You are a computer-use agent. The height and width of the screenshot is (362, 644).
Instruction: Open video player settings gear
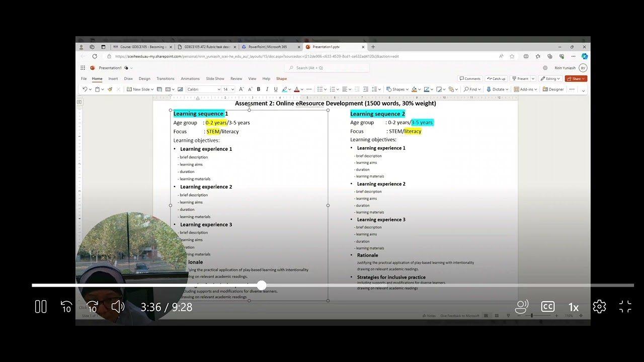599,307
